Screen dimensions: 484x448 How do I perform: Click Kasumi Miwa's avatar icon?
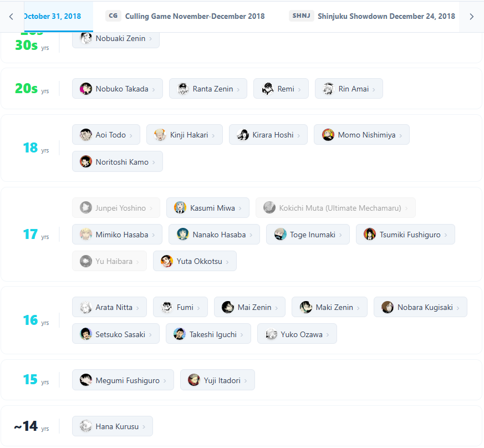(180, 208)
